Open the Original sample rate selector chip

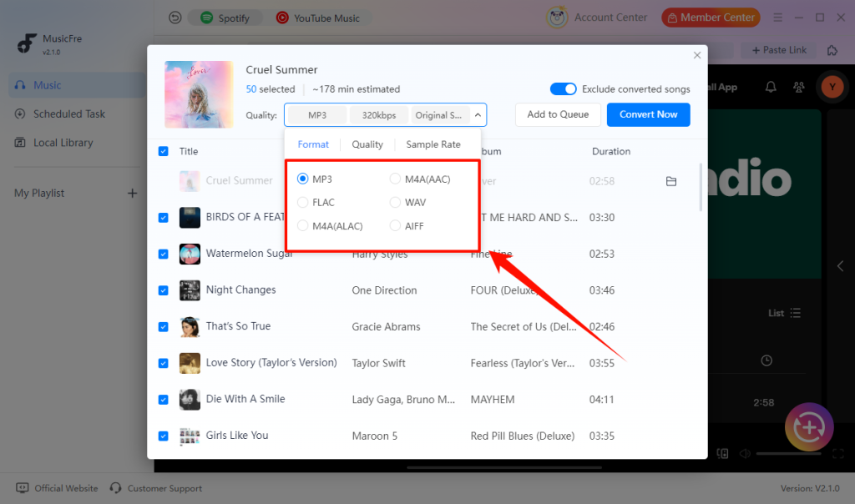(439, 115)
